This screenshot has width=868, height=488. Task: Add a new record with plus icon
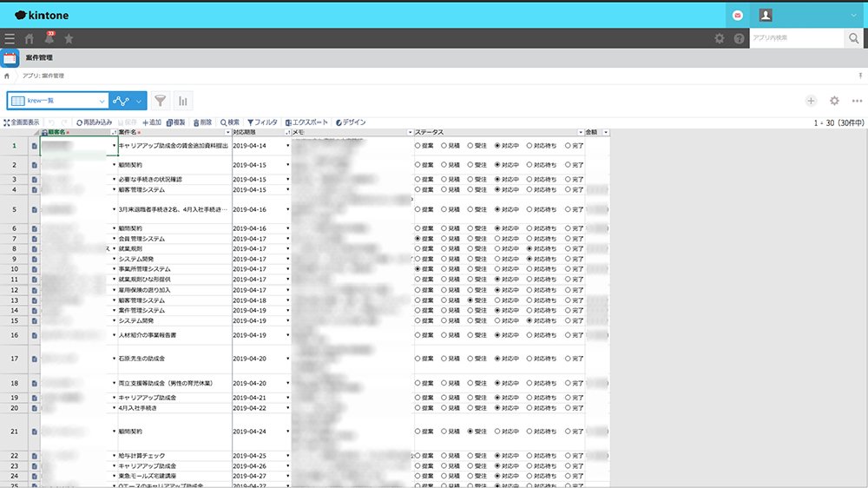811,101
